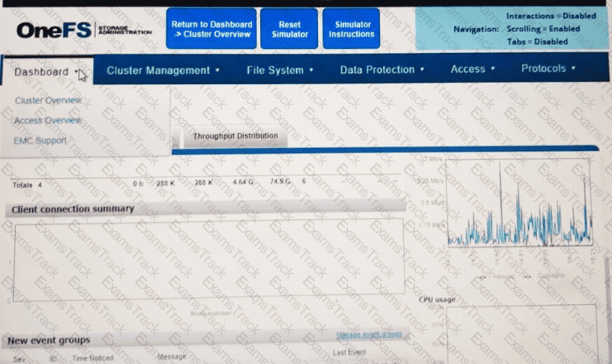The width and height of the screenshot is (612, 364).
Task: Open the File System menu
Action: [x=279, y=70]
